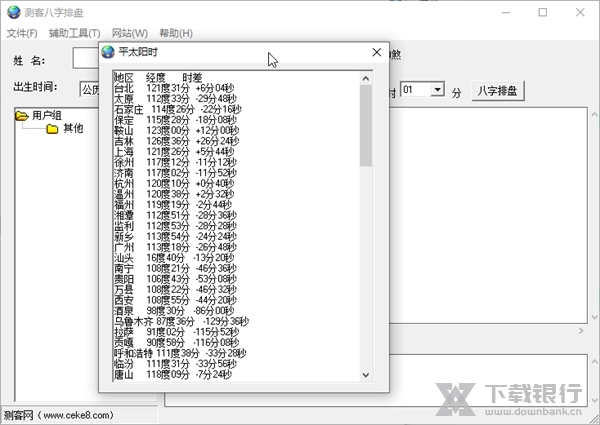The height and width of the screenshot is (425, 600).
Task: Click the 监利 row in the list
Action: [x=175, y=226]
